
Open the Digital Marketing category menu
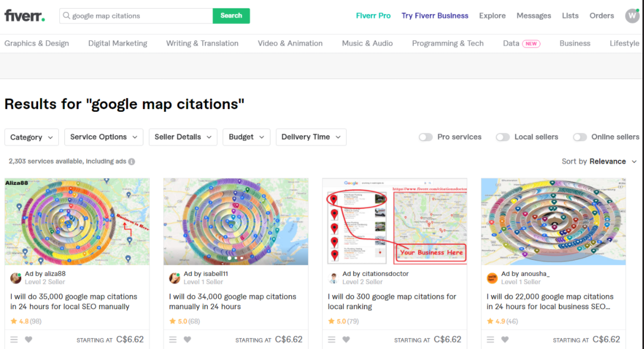118,44
